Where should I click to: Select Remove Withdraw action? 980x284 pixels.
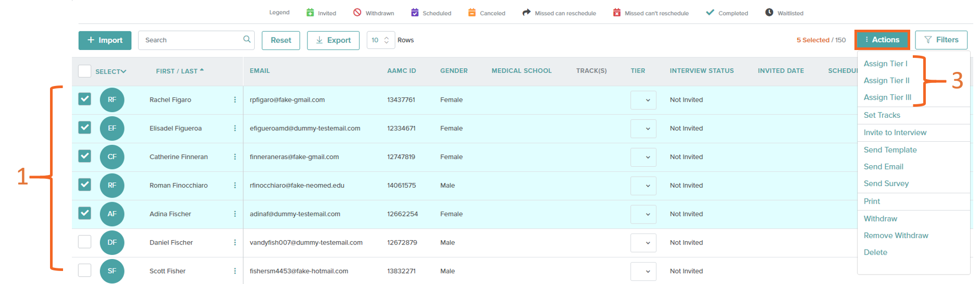pyautogui.click(x=896, y=236)
